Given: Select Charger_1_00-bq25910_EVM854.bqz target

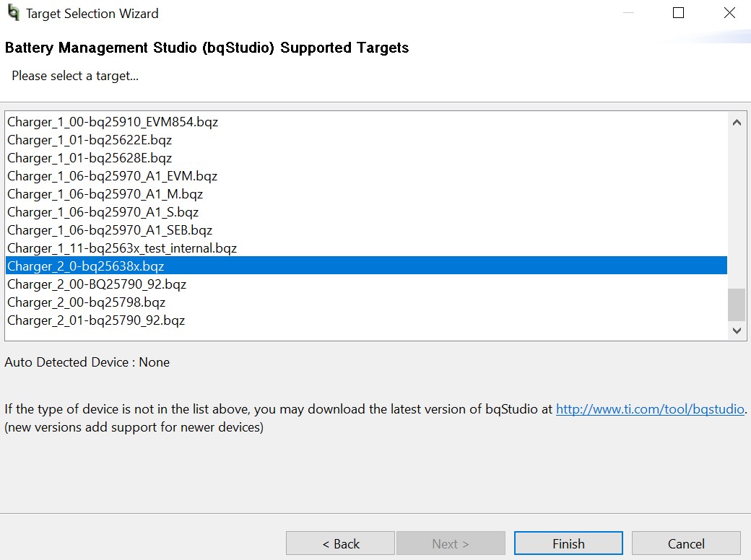Looking at the screenshot, I should point(113,122).
